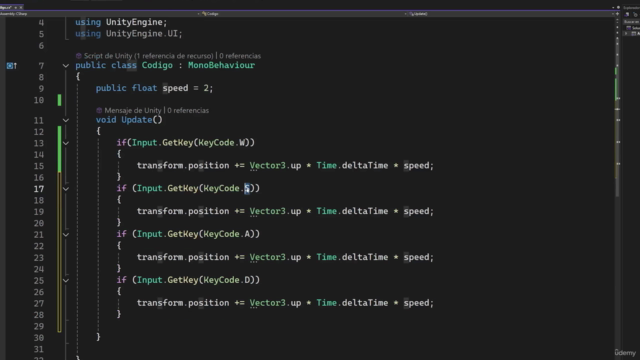Collapse the KeyCode.A if block on line 21
This screenshot has width=640, height=360.
66,234
